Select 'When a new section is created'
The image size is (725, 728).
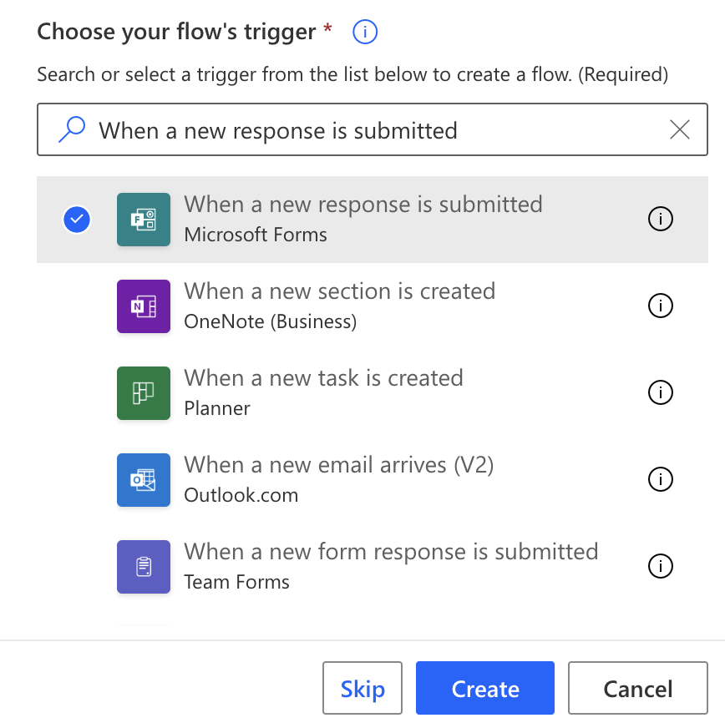[x=373, y=306]
